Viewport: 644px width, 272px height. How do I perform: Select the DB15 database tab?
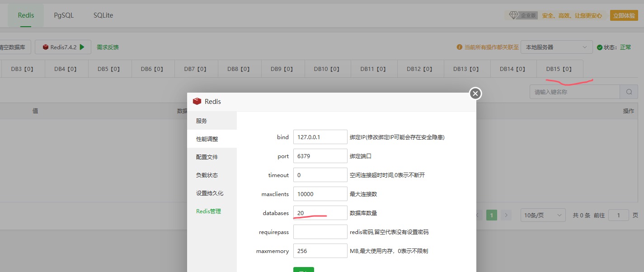[x=559, y=69]
